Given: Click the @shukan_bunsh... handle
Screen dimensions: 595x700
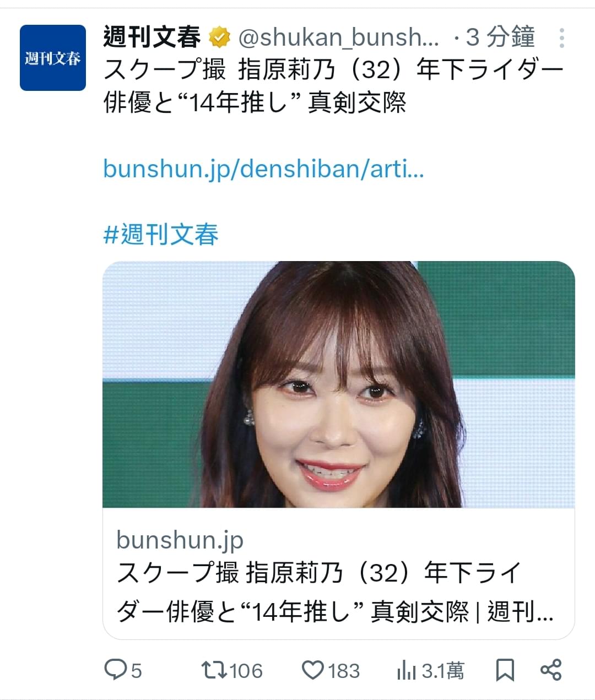Looking at the screenshot, I should (339, 37).
